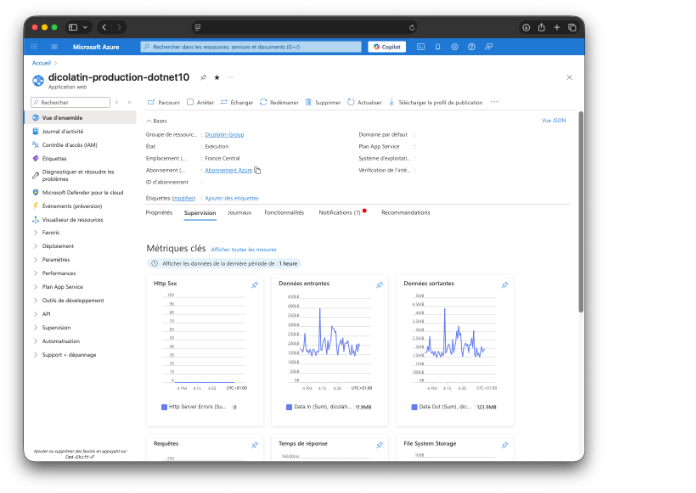696x493 pixels.
Task: Click Échanger toolbar button
Action: click(237, 103)
